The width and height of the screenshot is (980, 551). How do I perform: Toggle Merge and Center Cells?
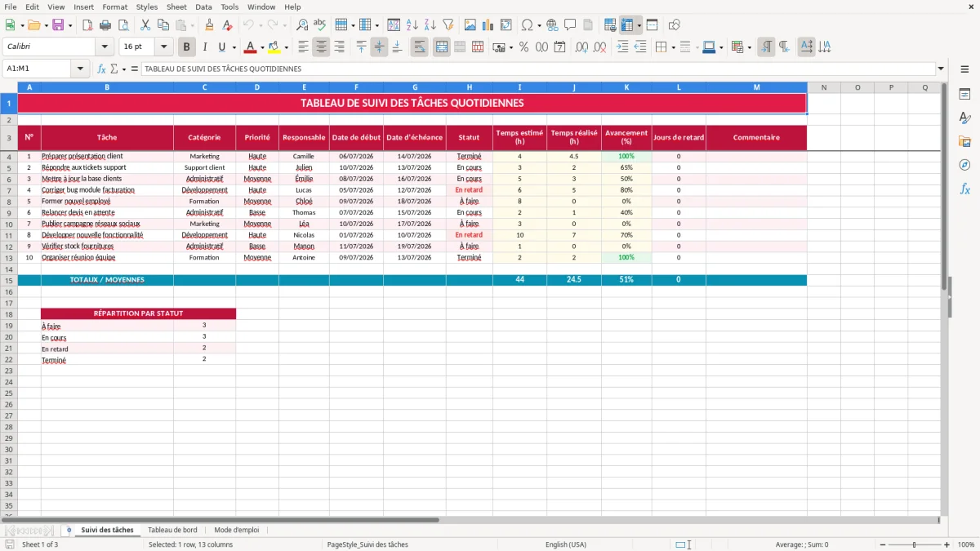pyautogui.click(x=442, y=47)
